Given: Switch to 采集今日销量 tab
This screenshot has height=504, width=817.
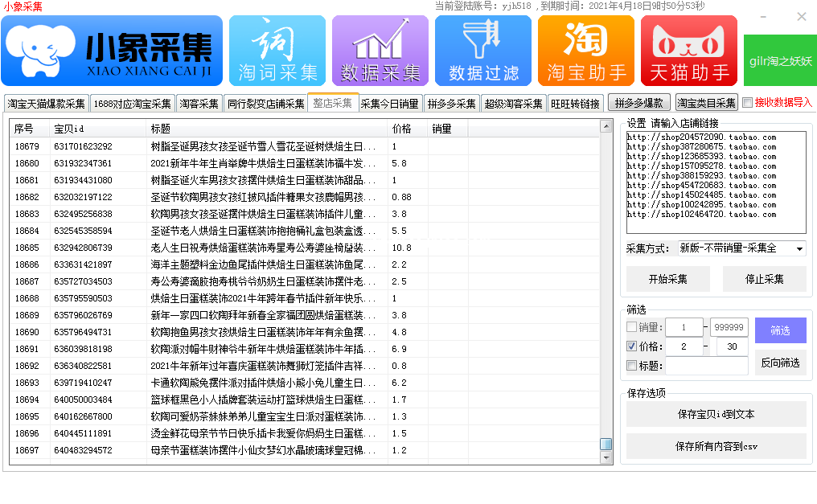Looking at the screenshot, I should (390, 104).
